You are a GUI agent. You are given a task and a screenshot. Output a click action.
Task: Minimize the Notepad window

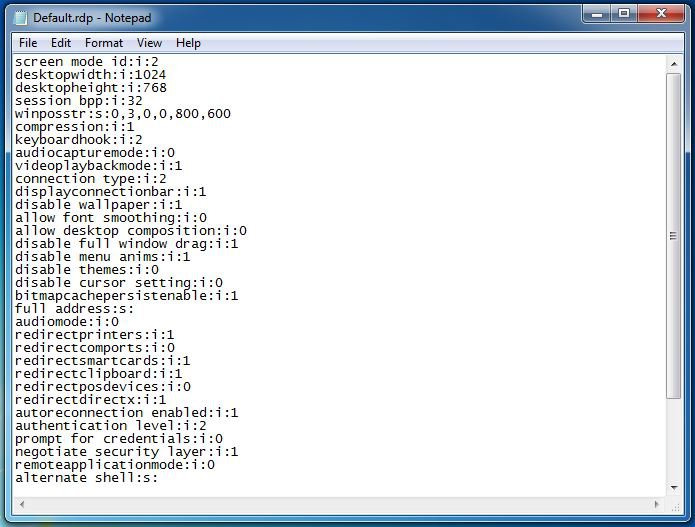point(597,13)
